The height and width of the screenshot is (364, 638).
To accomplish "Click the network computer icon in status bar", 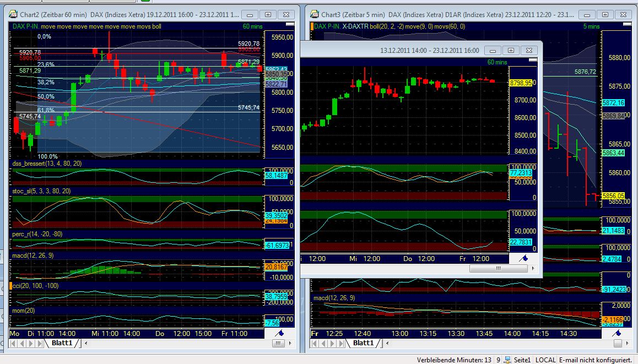I will pos(507,360).
